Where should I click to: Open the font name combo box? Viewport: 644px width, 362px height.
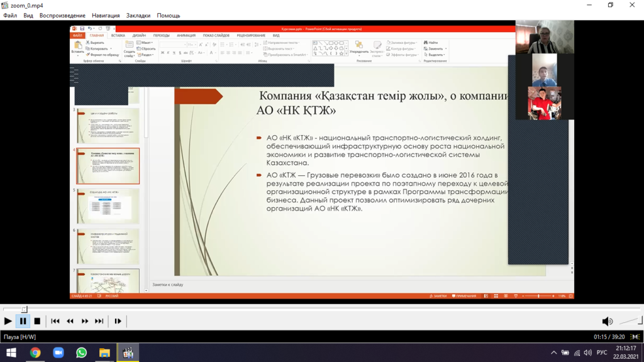[173, 45]
